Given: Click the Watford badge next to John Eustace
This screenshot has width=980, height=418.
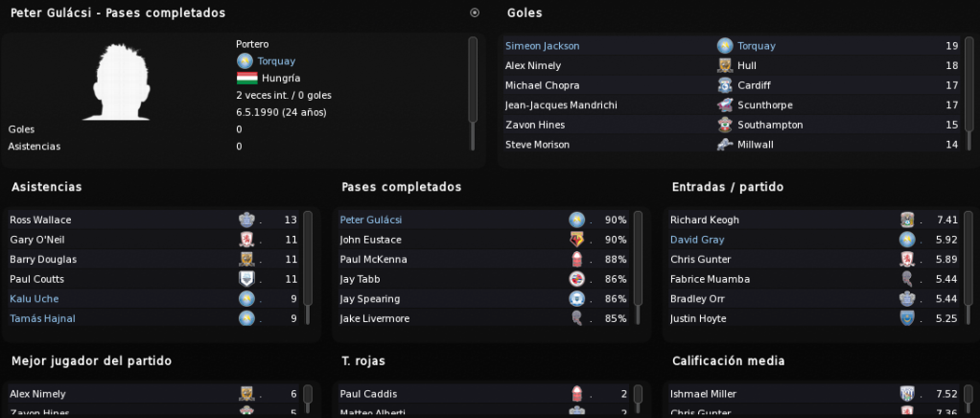Looking at the screenshot, I should point(576,240).
